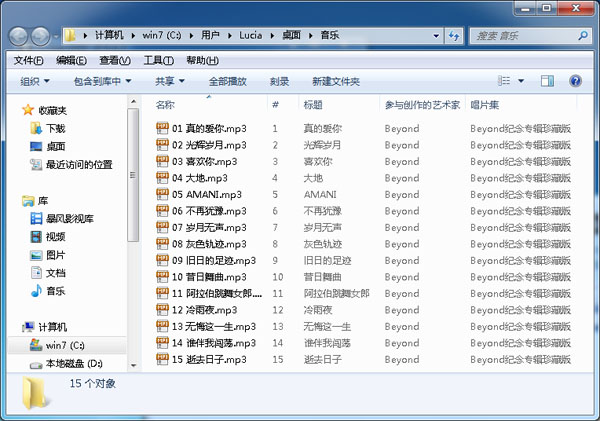Viewport: 600px width, 421px height.
Task: Click the change view icon
Action: point(504,81)
